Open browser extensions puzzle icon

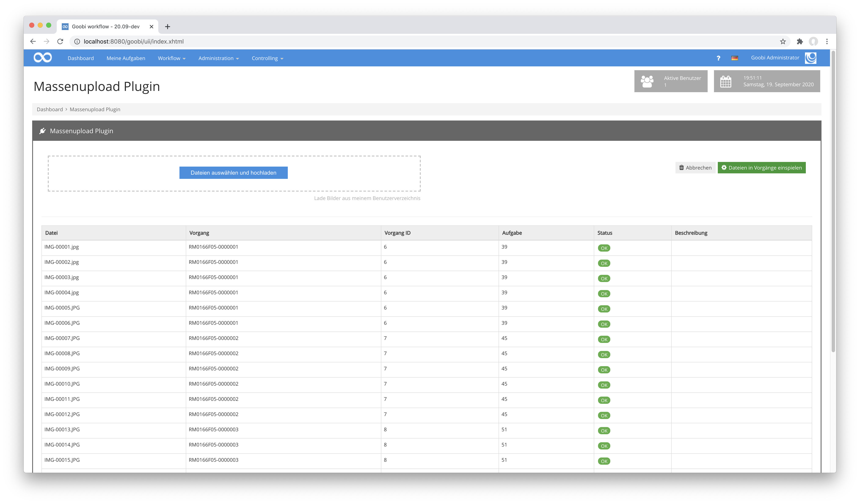coord(800,41)
